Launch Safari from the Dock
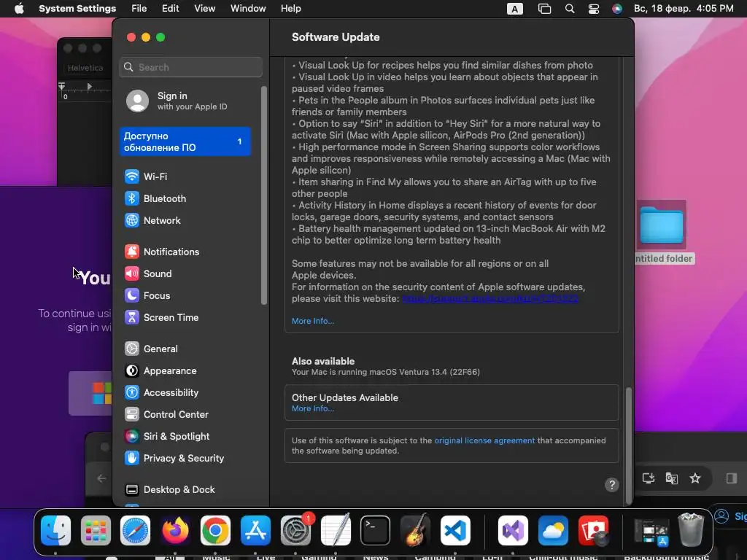747x560 pixels. tap(135, 530)
